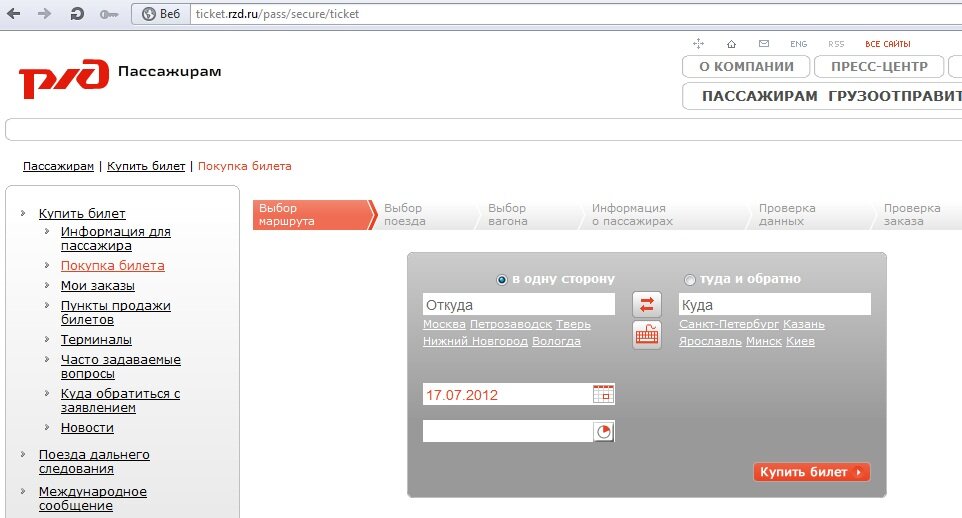Screen dimensions: 962x518
Task: Open the RSS link
Action: pyautogui.click(x=836, y=44)
